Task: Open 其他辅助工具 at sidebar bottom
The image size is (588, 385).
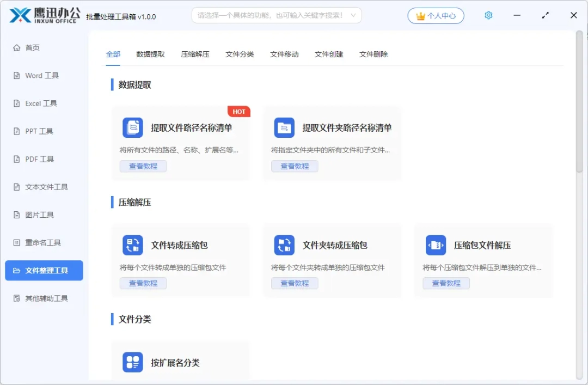Action: 44,298
